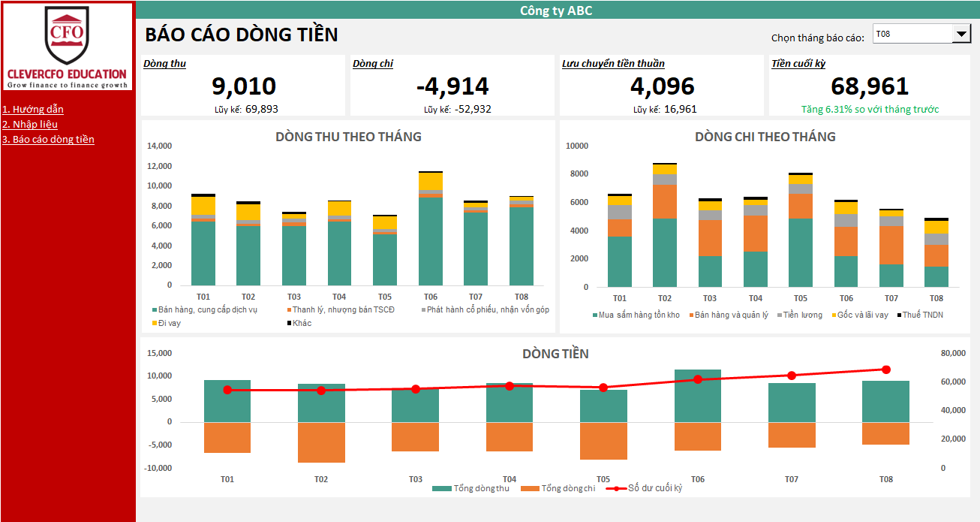Screen dimensions: 980x522
Task: Select the yellow "Đi vay" legend swatch
Action: (155, 324)
